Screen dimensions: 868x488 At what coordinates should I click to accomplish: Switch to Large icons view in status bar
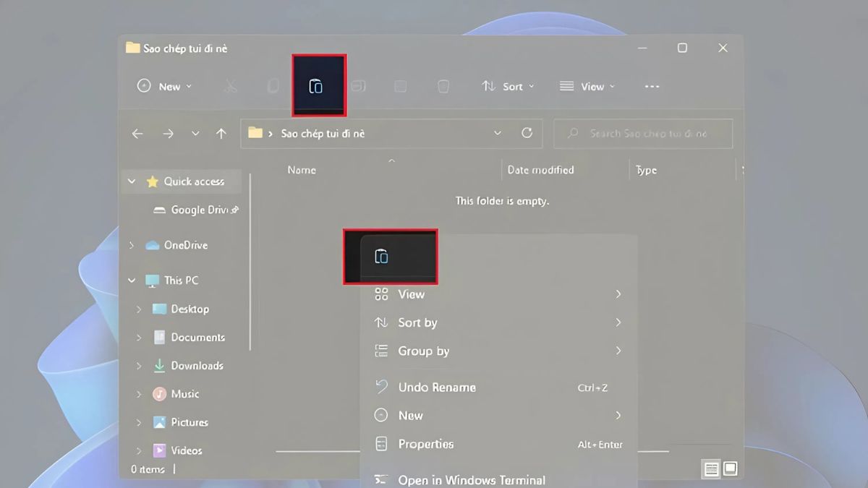(731, 469)
